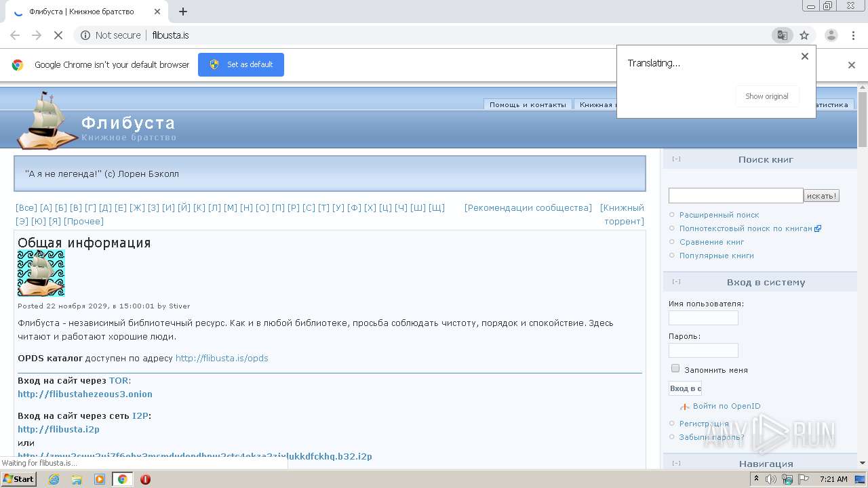The image size is (868, 488).
Task: Open the flibustahezeous3.onion link
Action: tap(85, 394)
